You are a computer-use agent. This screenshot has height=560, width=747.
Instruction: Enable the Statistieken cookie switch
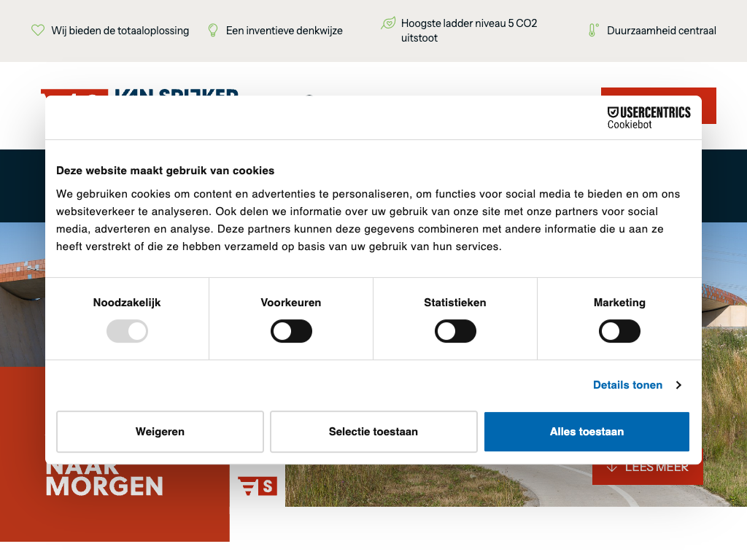(x=455, y=332)
